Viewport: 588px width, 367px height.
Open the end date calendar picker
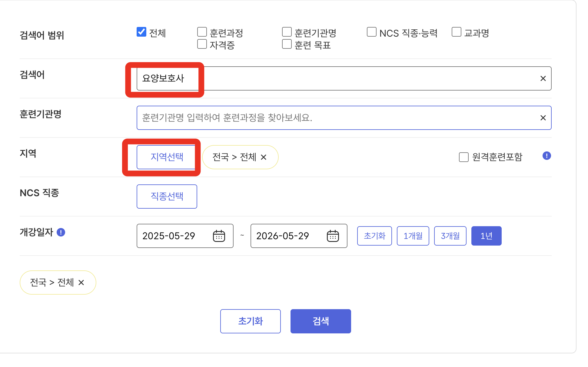333,236
